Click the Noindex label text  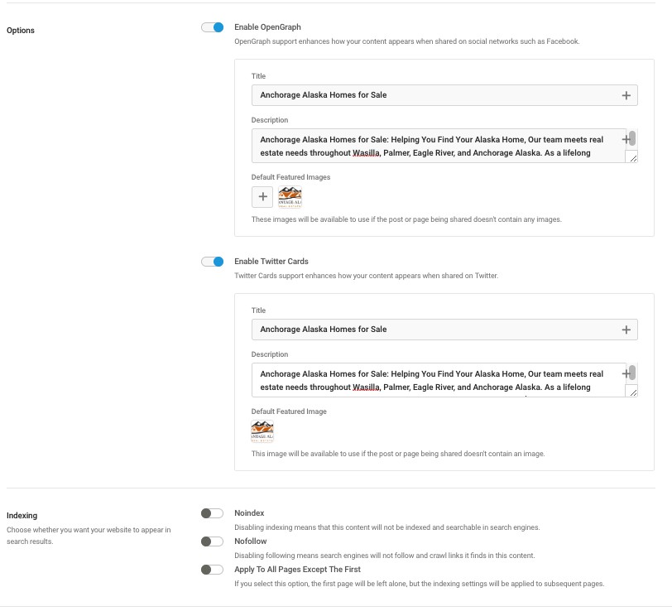tap(249, 513)
